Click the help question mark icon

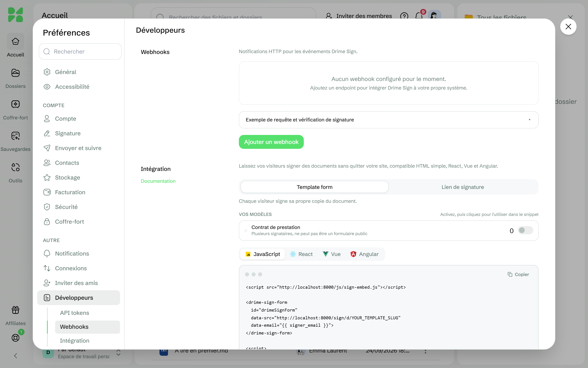pyautogui.click(x=404, y=16)
